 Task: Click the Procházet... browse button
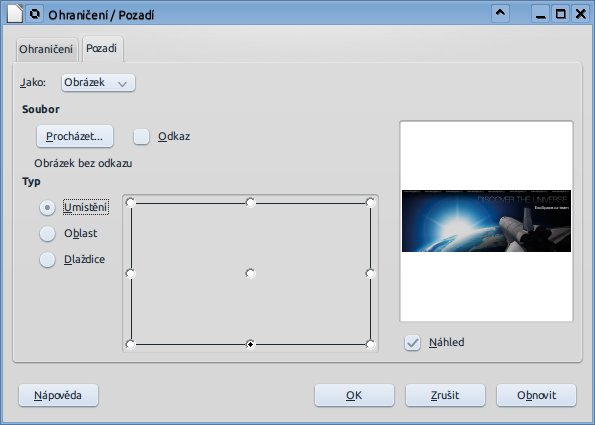click(75, 136)
